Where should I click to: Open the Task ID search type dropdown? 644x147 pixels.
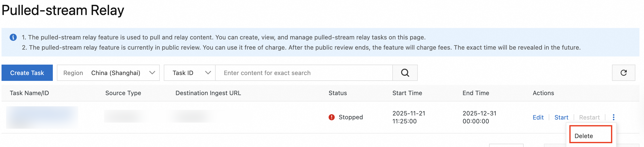pyautogui.click(x=190, y=73)
